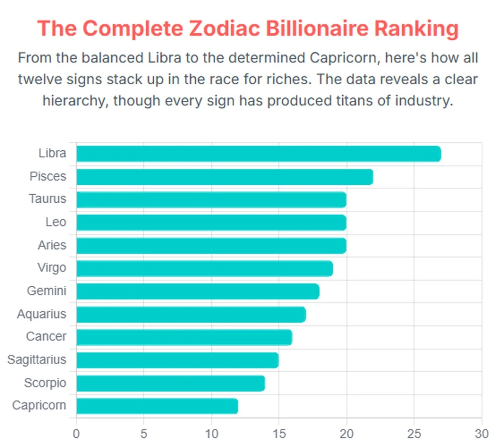Click the Sagittarius axis label
This screenshot has height=447, width=504.
click(37, 360)
